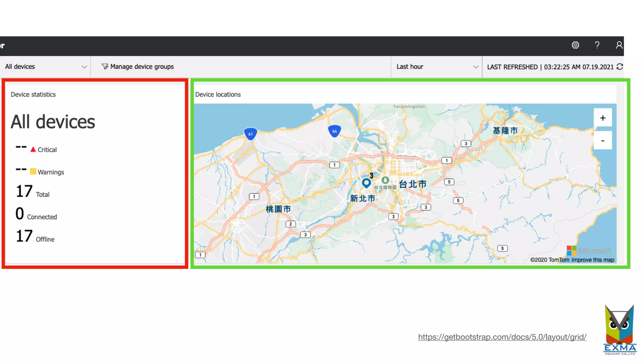The width and height of the screenshot is (644, 362).
Task: Open the getbootstrap grid docs link
Action: [x=502, y=337]
